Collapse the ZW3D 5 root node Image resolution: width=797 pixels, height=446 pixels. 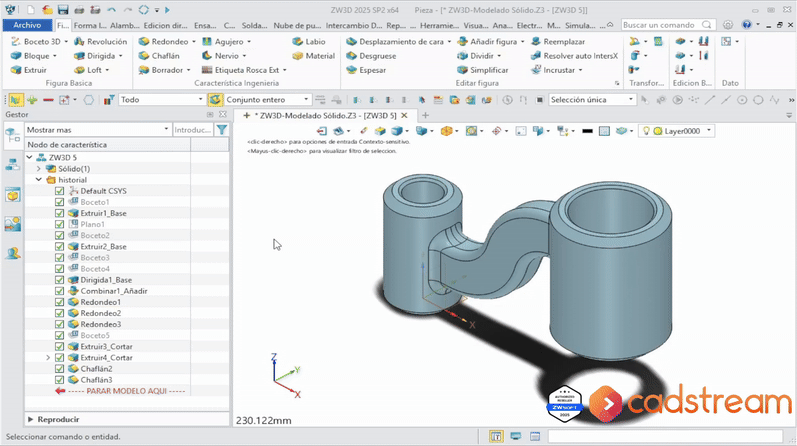click(x=29, y=158)
